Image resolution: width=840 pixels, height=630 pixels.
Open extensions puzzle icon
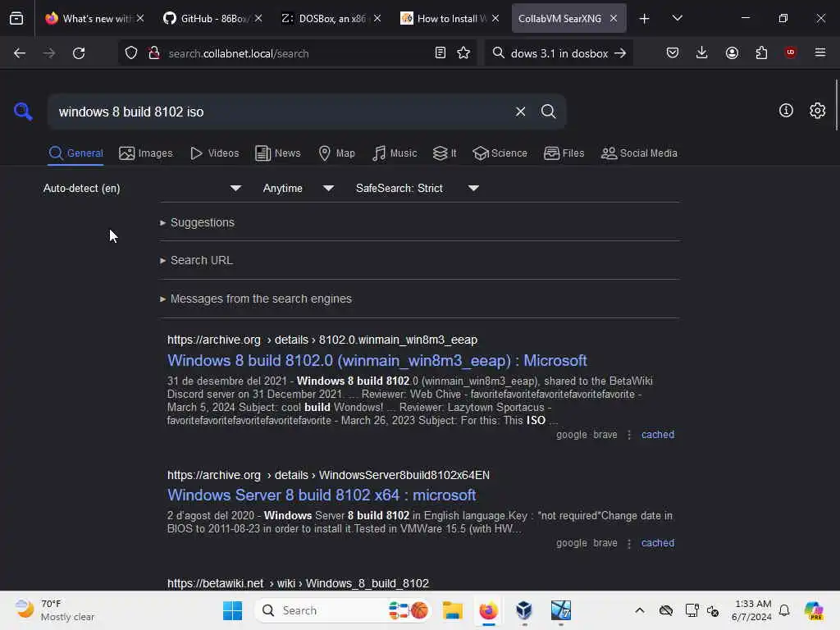pos(761,53)
